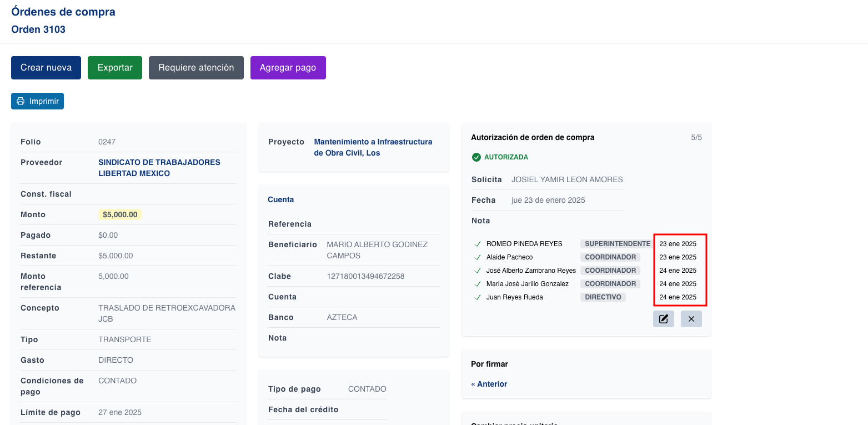Mark order as Requiere atención

point(196,68)
